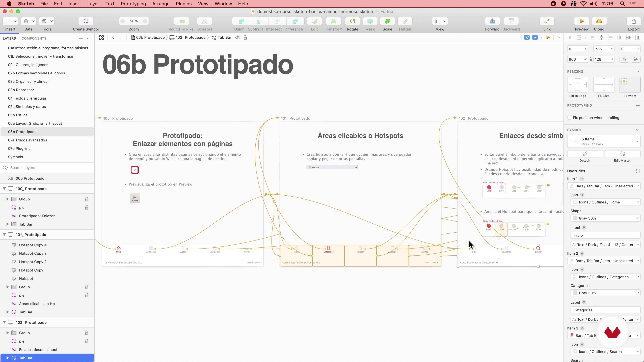Viewport: 644px width, 362px height.
Task: Go back with the left chevron
Action: 113,38
